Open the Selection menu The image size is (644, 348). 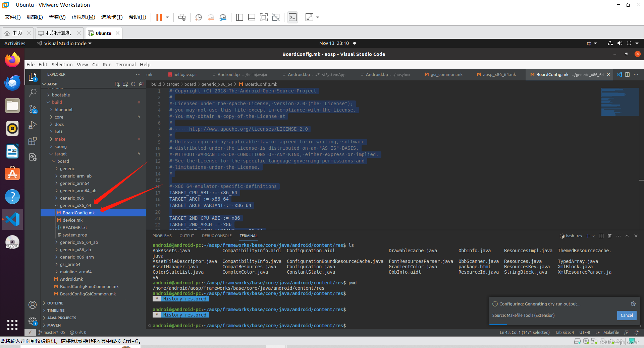click(x=62, y=65)
